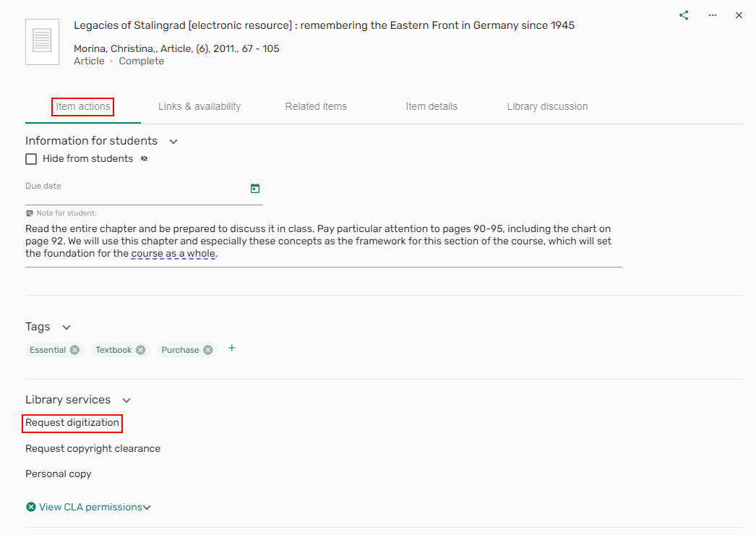Image resolution: width=756 pixels, height=535 pixels.
Task: Click the Legacies of Stalingrad title
Action: point(324,25)
